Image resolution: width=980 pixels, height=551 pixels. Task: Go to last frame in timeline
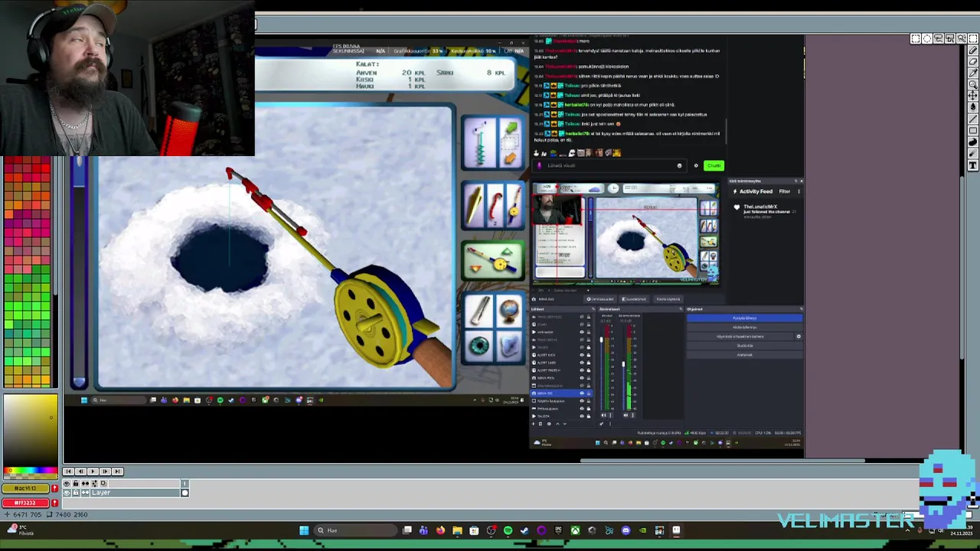coord(117,471)
